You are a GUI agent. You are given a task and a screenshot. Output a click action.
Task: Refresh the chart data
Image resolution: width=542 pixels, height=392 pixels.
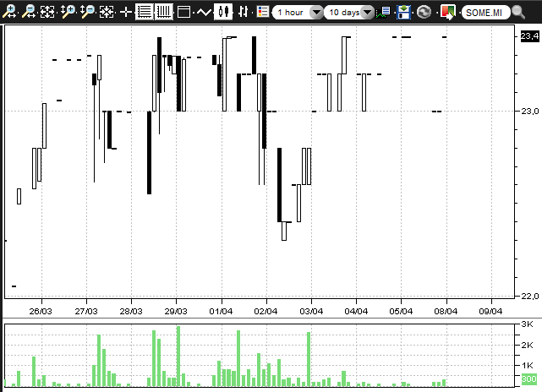point(424,12)
